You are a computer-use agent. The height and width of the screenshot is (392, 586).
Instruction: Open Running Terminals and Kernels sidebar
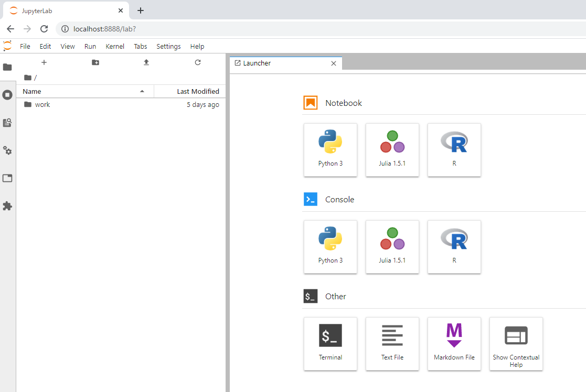pos(7,95)
